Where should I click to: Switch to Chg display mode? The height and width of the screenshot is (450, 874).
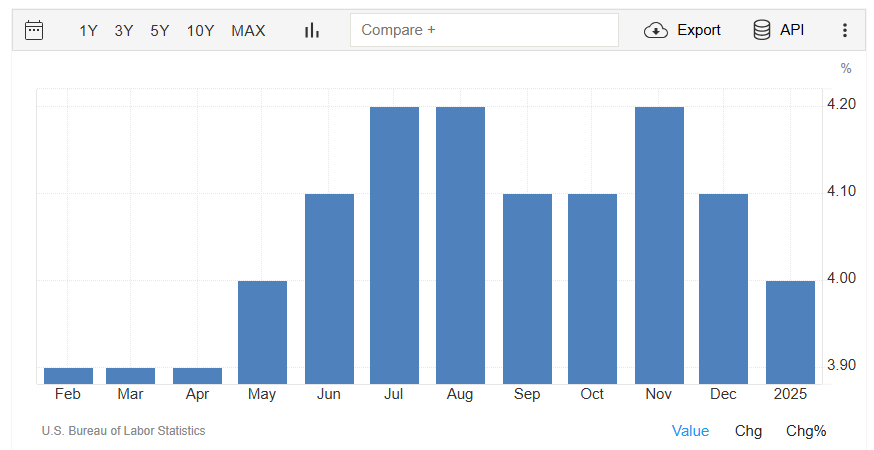pos(748,431)
